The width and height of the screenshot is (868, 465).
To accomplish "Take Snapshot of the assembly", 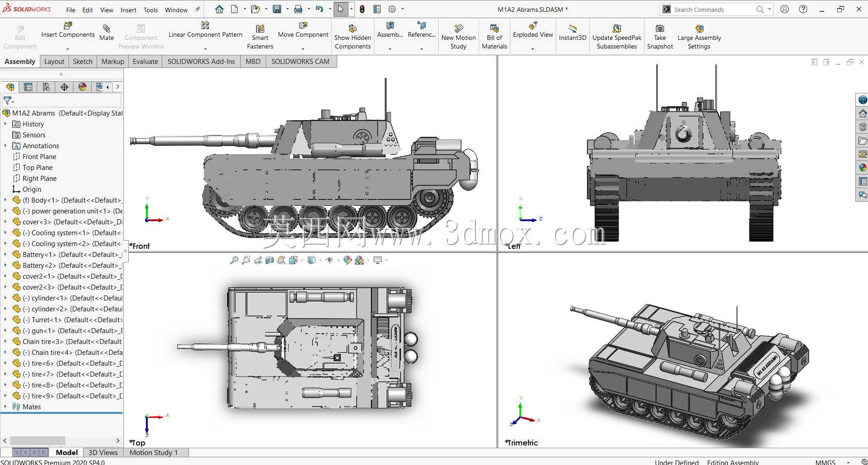I will (660, 37).
